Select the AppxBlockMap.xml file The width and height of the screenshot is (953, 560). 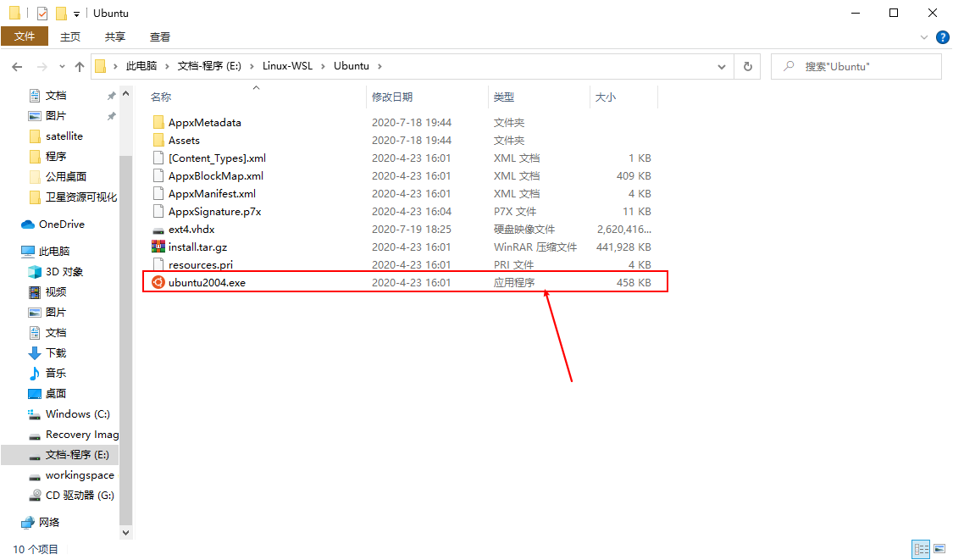point(216,175)
